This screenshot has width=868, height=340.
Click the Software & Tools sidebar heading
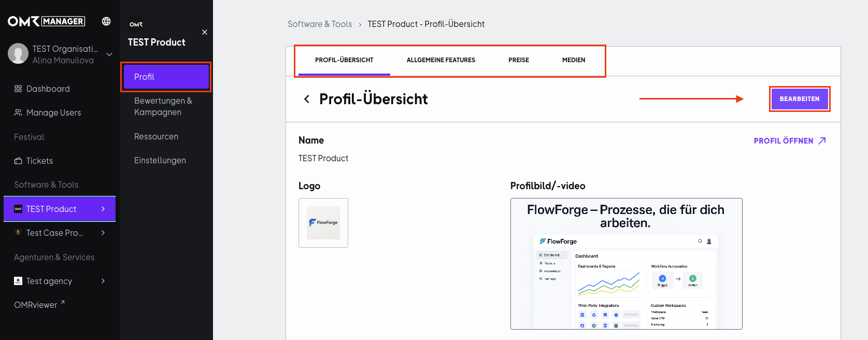point(46,185)
